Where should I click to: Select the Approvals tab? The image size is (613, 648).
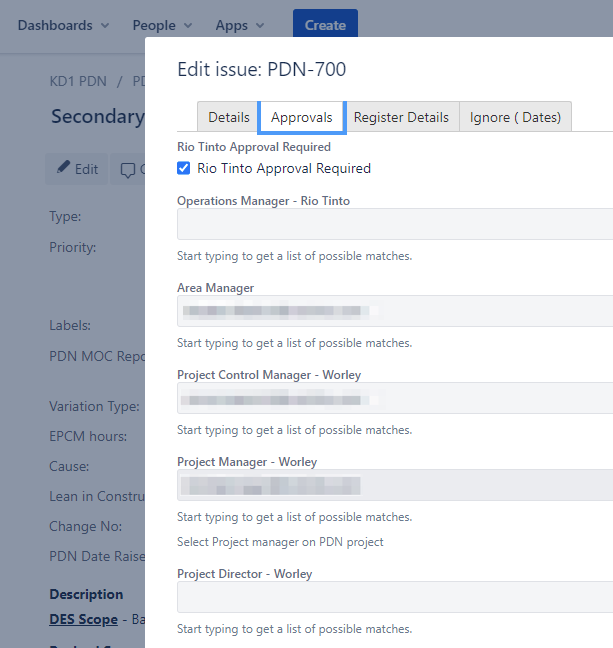(302, 117)
